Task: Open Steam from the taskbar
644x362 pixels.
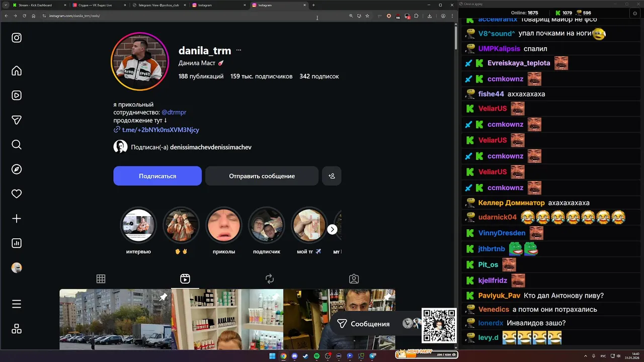Action: pos(305,356)
